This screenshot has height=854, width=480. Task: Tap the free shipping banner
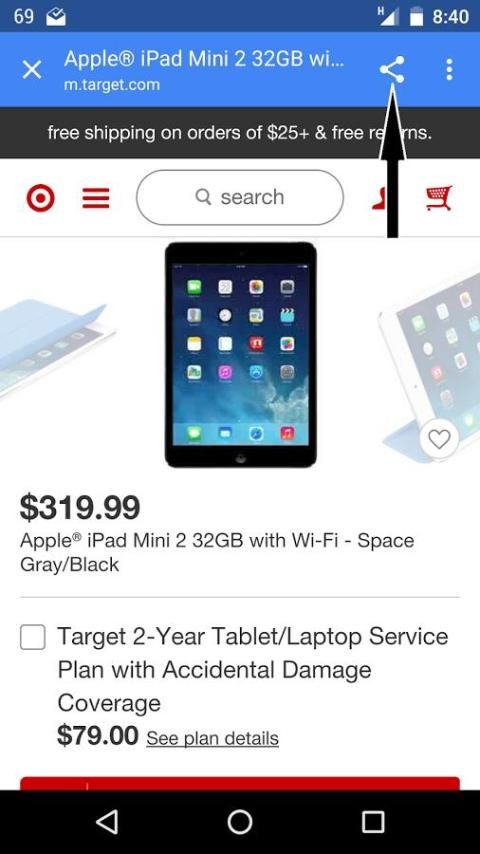240,133
